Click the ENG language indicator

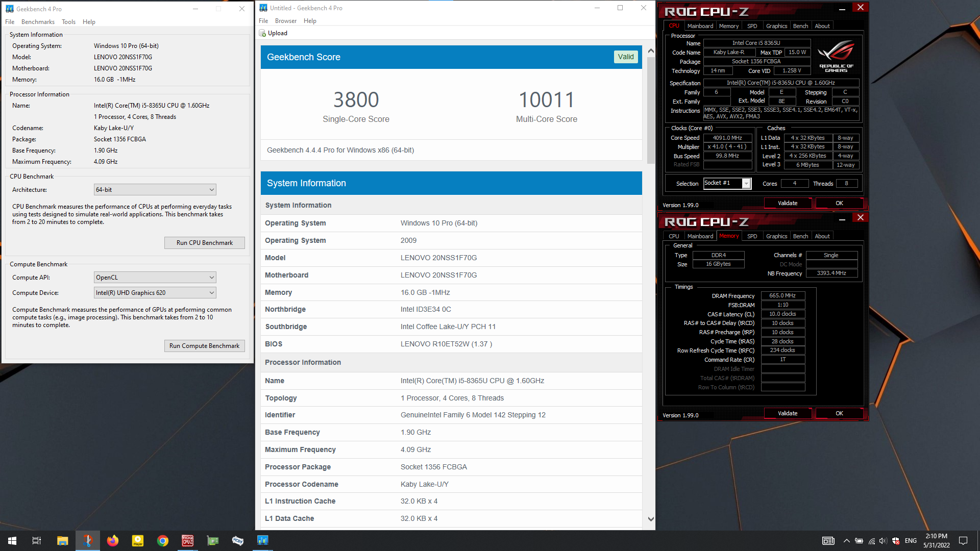click(911, 541)
